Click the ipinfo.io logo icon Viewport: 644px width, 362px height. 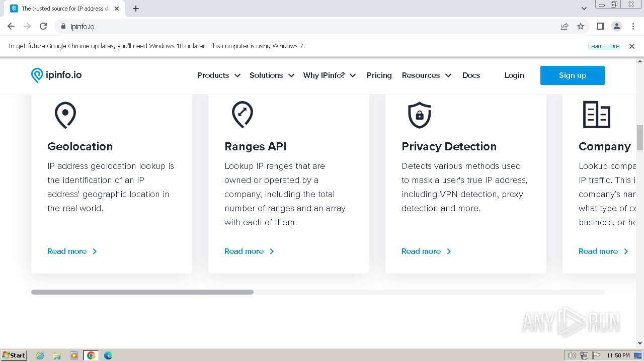click(x=37, y=75)
